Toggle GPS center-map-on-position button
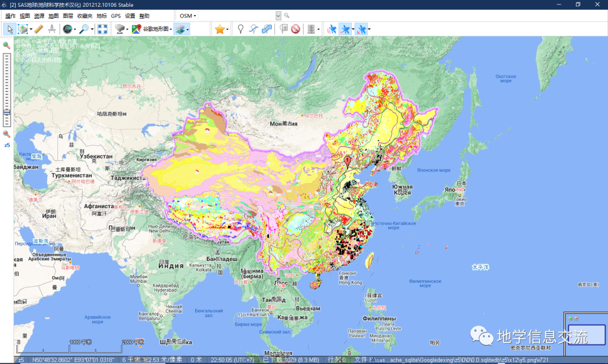This screenshot has height=364, width=608. point(361,29)
